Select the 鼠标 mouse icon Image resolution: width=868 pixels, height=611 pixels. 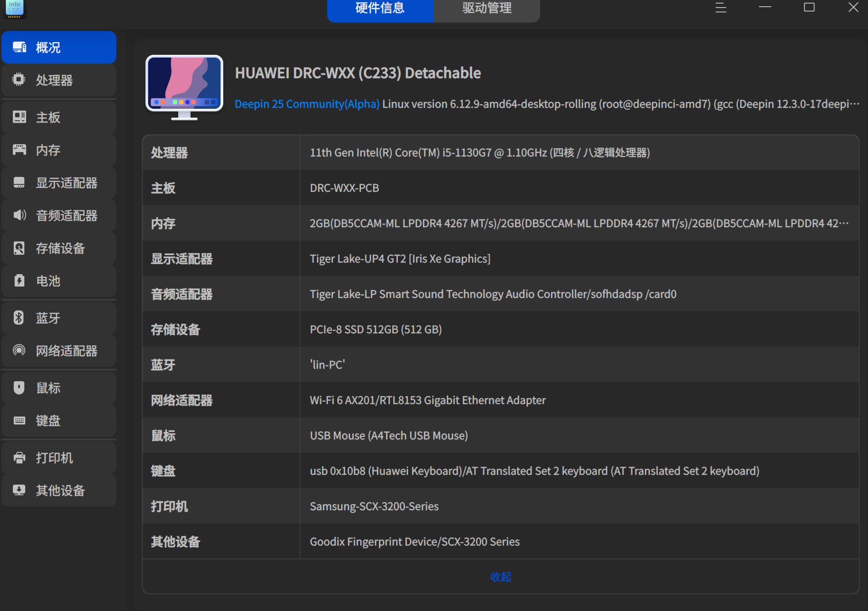coord(19,387)
